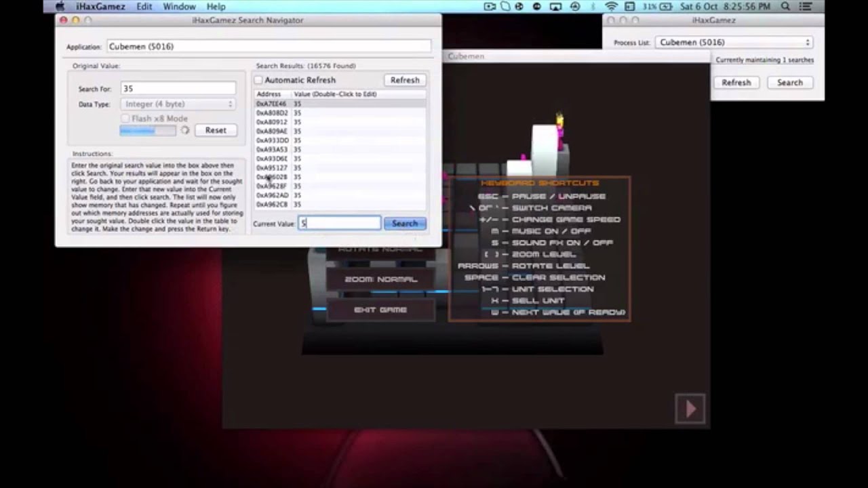This screenshot has width=868, height=488.
Task: Select result row 0xA9628F
Action: point(340,186)
